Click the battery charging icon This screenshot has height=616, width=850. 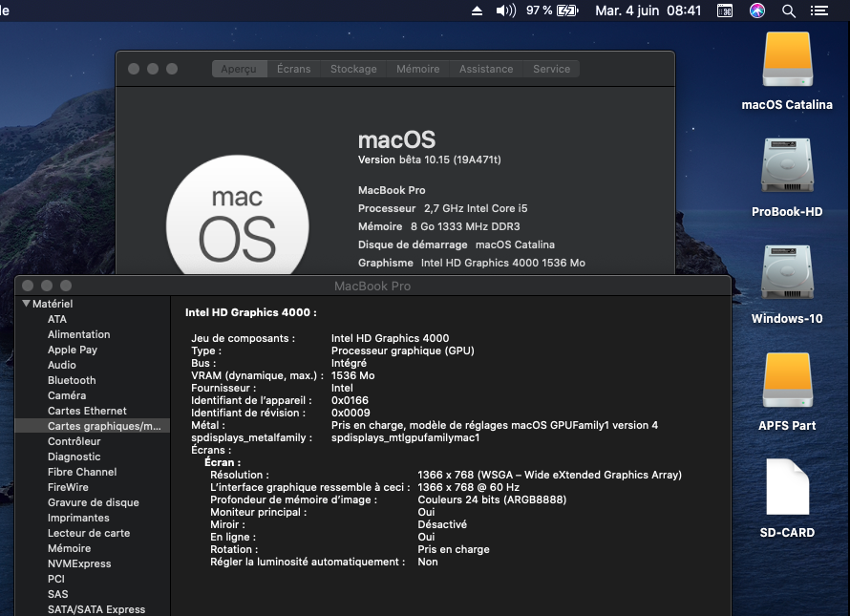(x=567, y=11)
